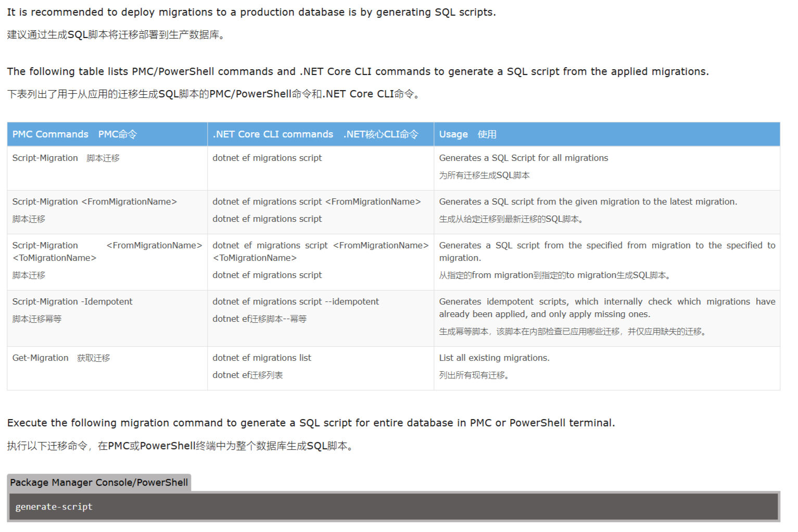
Task: Click the 'given migration to the latest' description
Action: click(588, 201)
